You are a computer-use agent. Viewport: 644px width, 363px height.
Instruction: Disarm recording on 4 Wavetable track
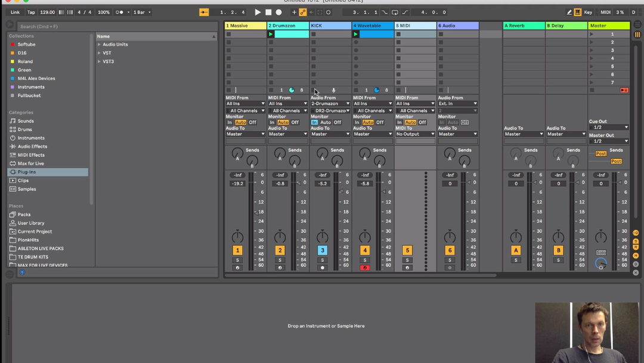click(x=365, y=268)
